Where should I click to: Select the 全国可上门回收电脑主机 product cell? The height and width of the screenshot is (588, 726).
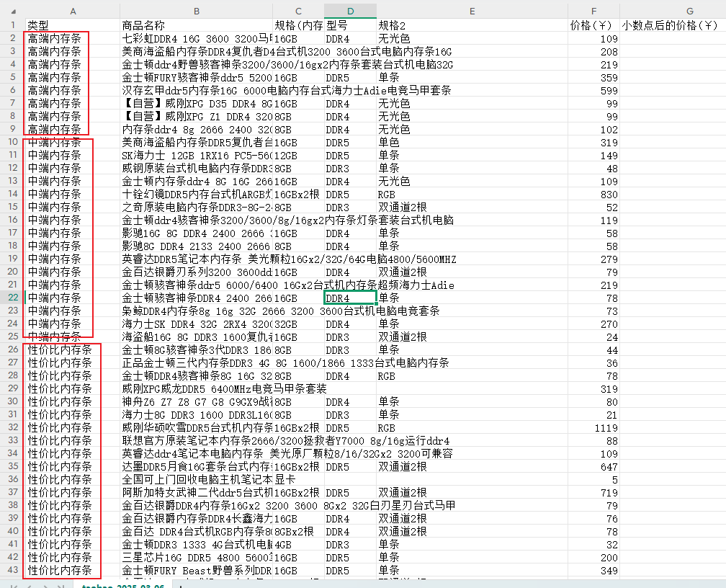[x=197, y=480]
